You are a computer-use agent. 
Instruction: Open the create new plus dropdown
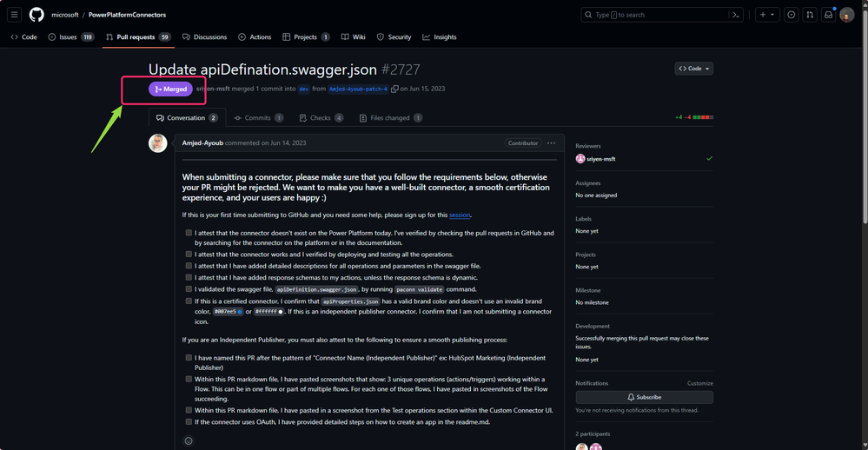tap(766, 15)
